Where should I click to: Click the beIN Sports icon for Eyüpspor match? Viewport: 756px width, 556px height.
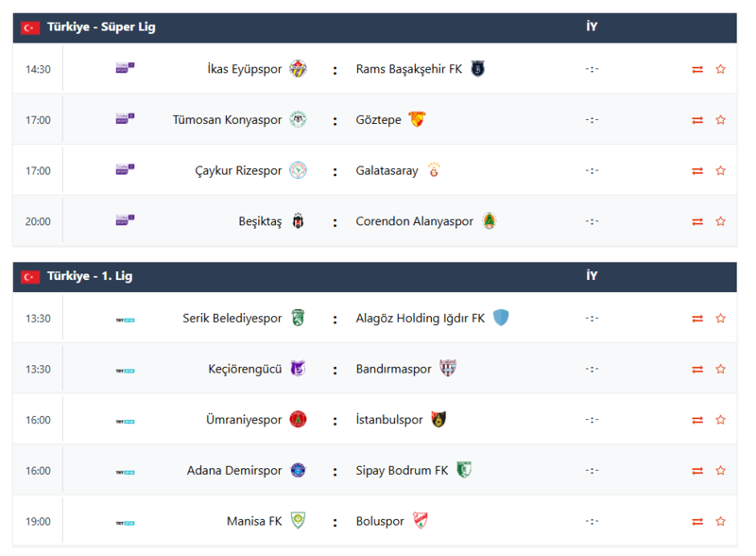[125, 68]
